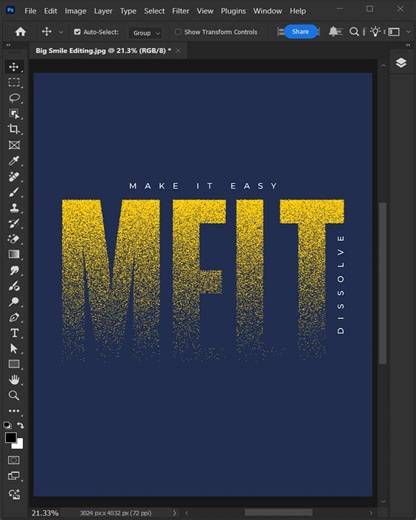Click the black foreground color swatch
Image resolution: width=416 pixels, height=520 pixels.
tap(11, 437)
